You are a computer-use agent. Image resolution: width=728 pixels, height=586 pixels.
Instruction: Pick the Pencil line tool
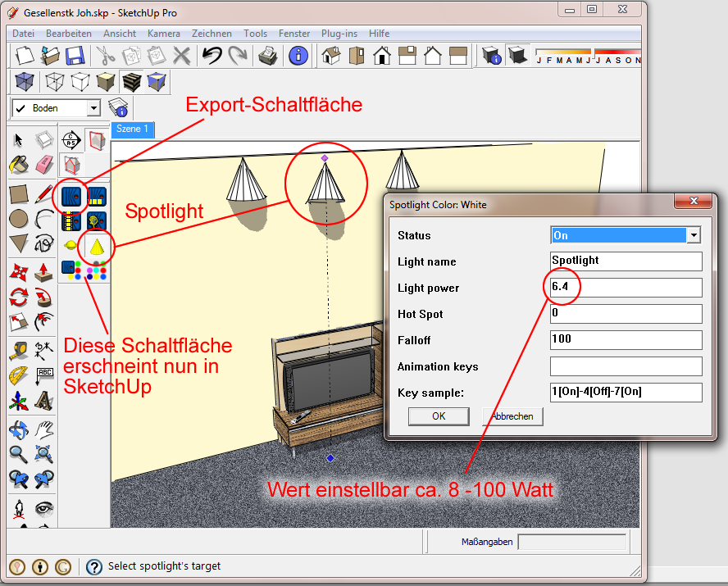click(44, 194)
